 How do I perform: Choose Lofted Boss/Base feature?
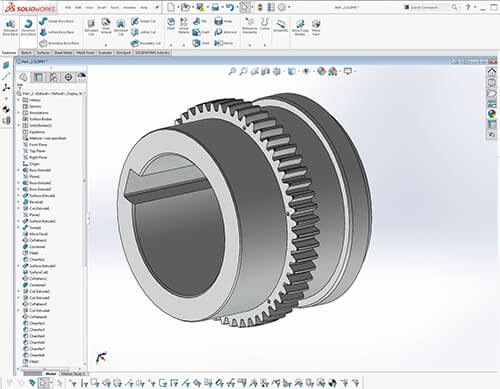57,32
